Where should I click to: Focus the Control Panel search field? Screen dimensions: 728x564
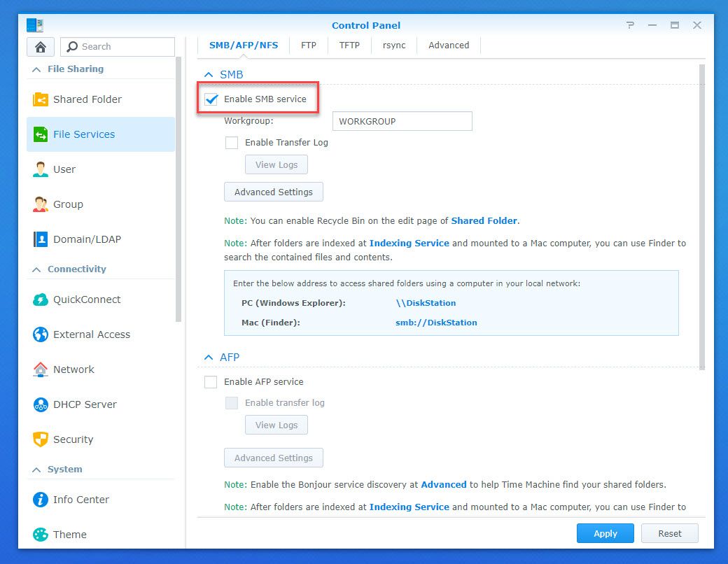118,47
